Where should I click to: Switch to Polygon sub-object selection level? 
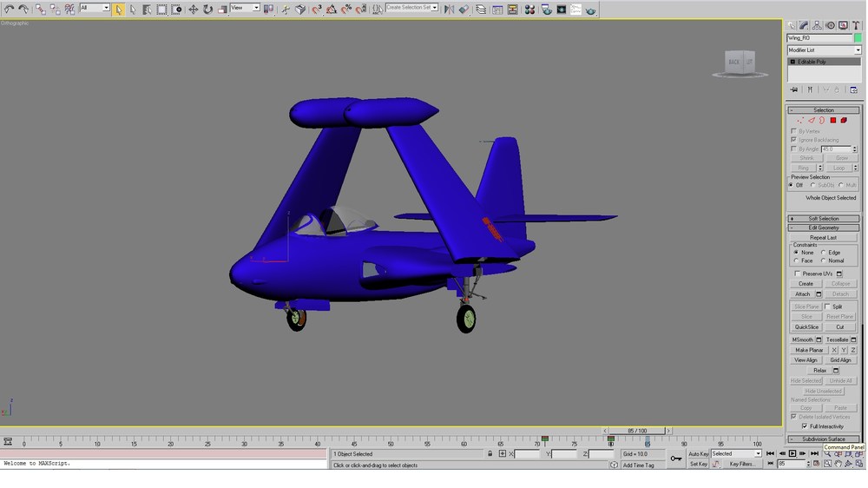[x=833, y=120]
